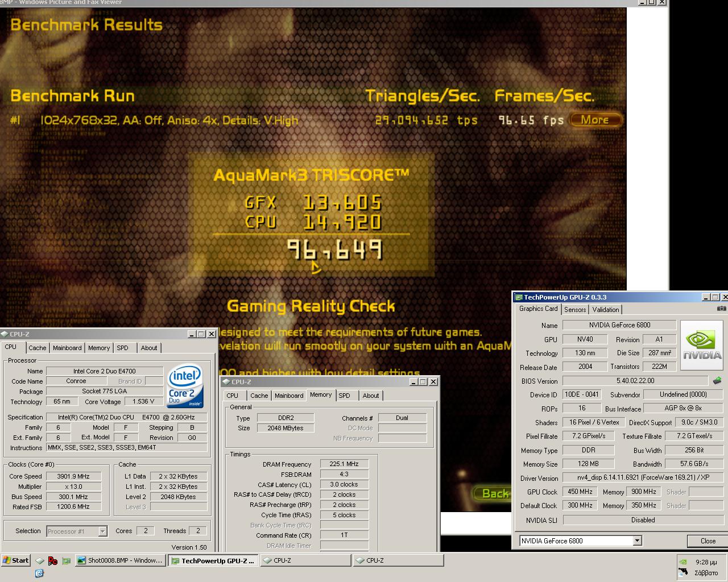Viewport: 728px width, 582px height.
Task: Click the Intel Core 2 Duo E4700 name field
Action: click(x=105, y=371)
